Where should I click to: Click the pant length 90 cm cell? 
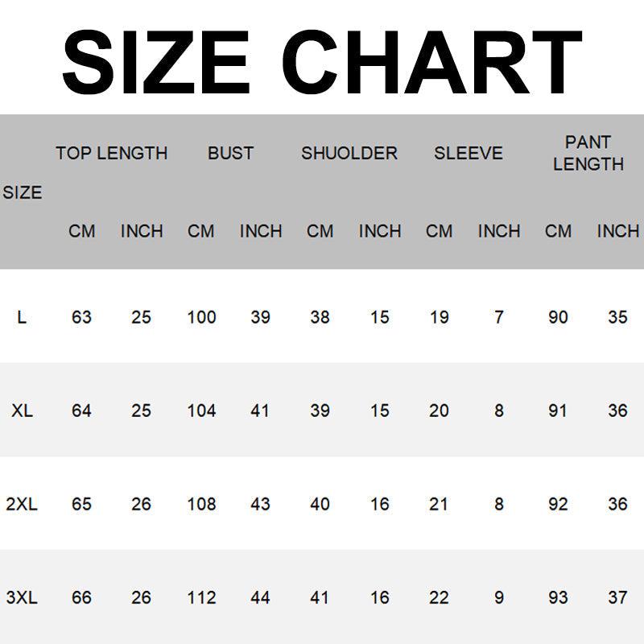coord(558,317)
